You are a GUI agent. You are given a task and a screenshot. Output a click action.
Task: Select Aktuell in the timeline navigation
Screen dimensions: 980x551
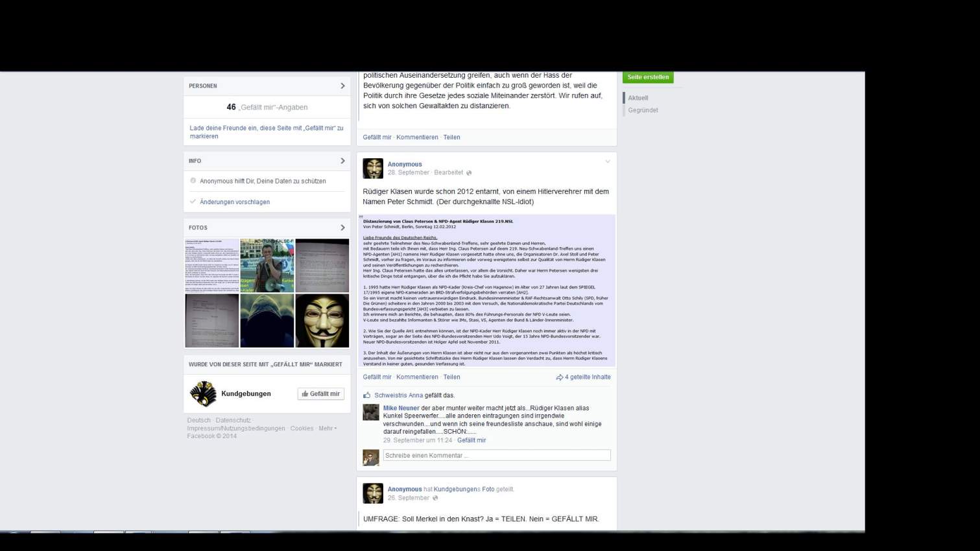tap(638, 98)
